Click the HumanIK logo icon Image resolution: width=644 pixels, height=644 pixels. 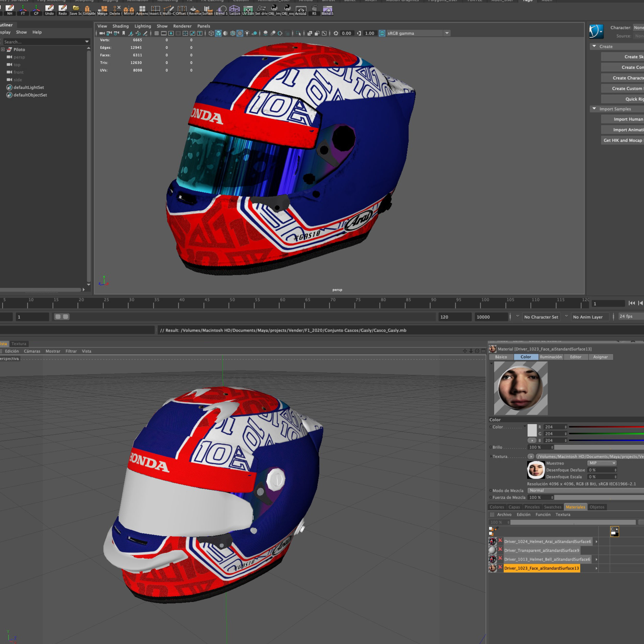pos(596,32)
